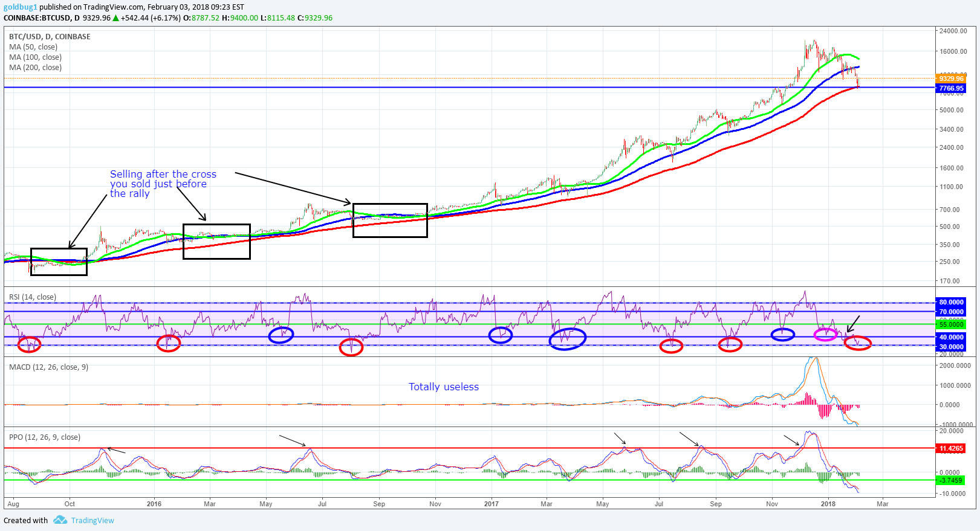
Task: Click the +542.44 (+6.17%) change value
Action: pyautogui.click(x=151, y=18)
